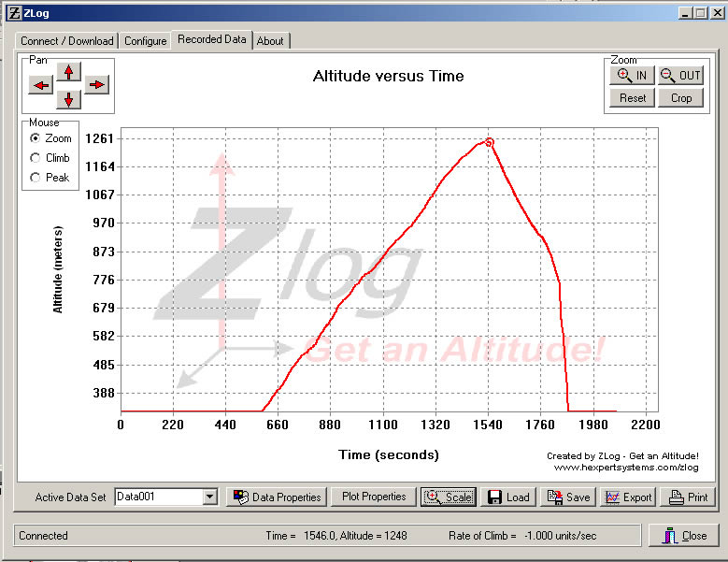Save the recorded data with the Save button

point(568,497)
